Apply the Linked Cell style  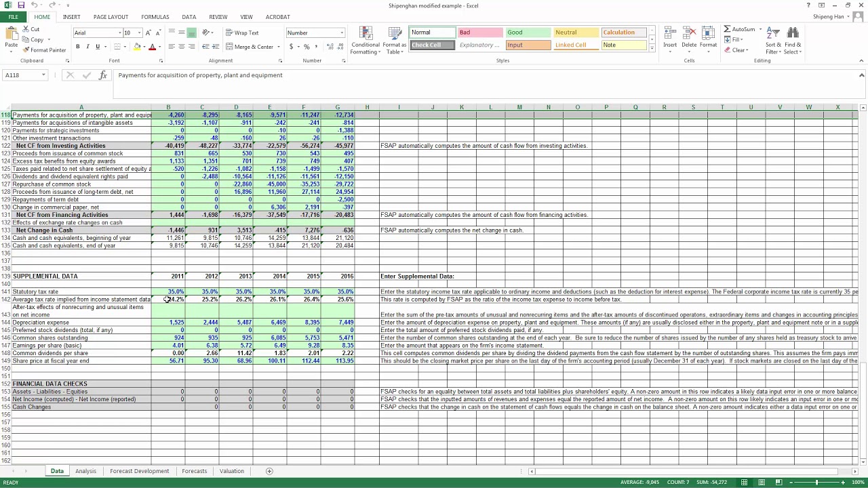576,45
